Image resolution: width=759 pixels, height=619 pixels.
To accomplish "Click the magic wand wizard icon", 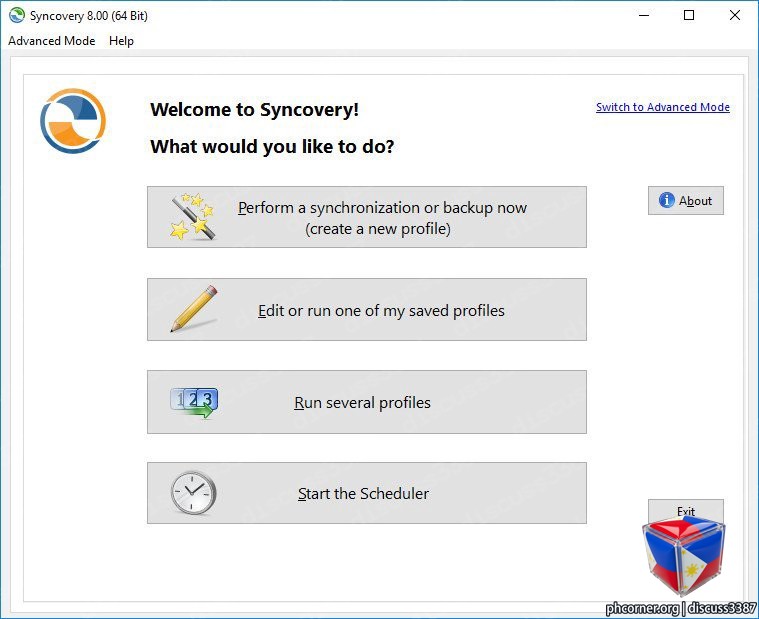I will coord(192,216).
